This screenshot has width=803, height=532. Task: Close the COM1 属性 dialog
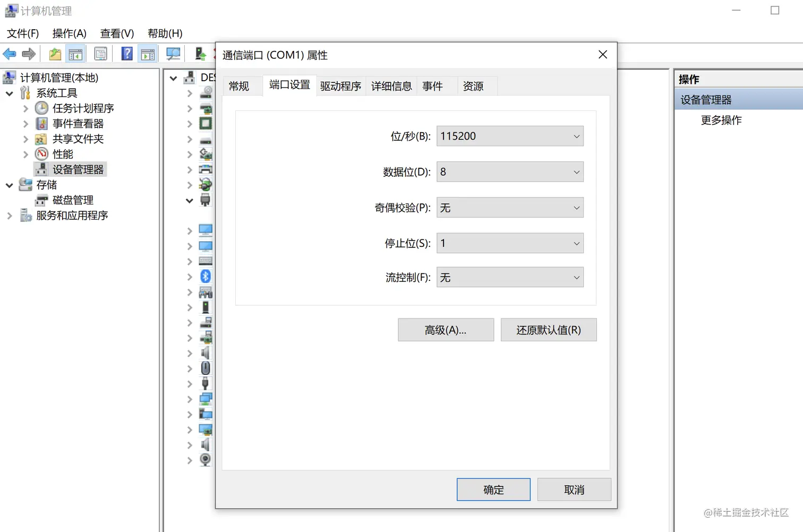coord(603,55)
